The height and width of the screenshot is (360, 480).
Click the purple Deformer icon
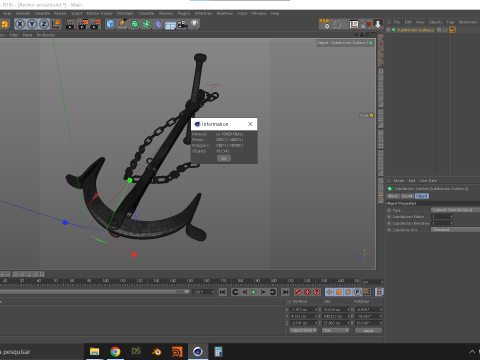pos(158,24)
